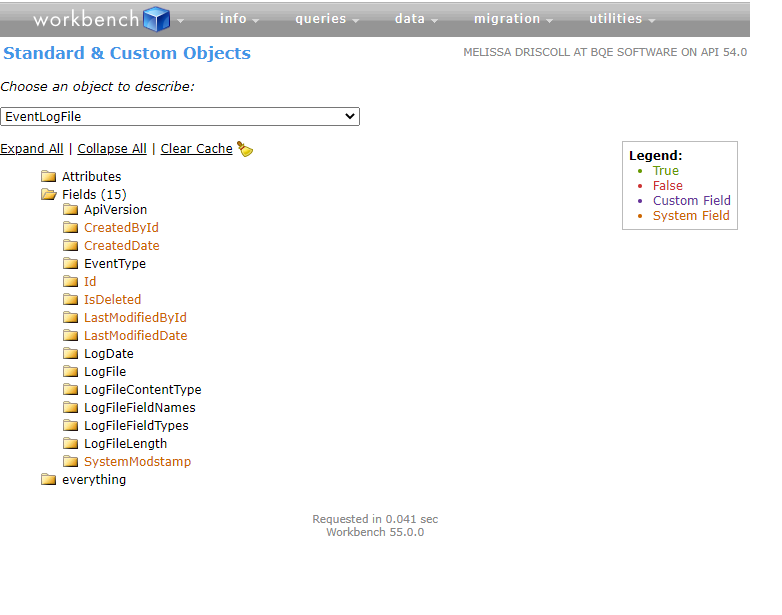Click the Collapse All link
The width and height of the screenshot is (782, 615).
click(112, 149)
